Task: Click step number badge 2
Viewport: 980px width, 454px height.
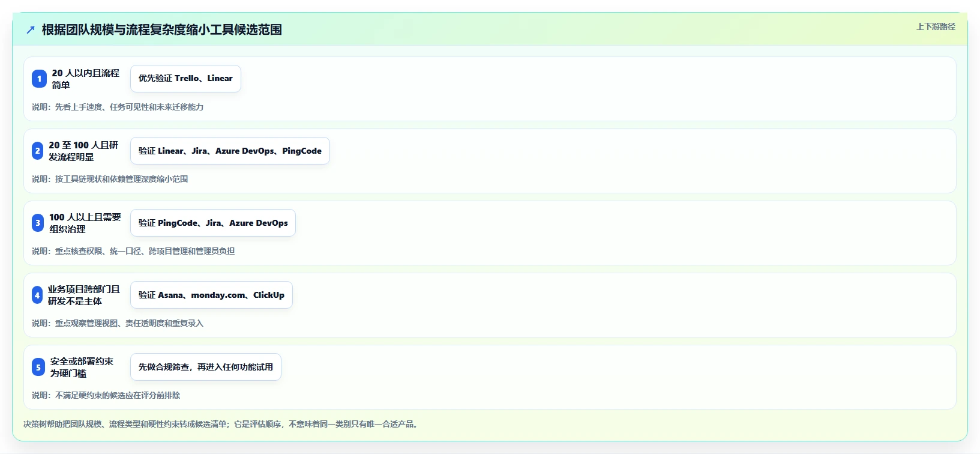Action: [x=37, y=151]
